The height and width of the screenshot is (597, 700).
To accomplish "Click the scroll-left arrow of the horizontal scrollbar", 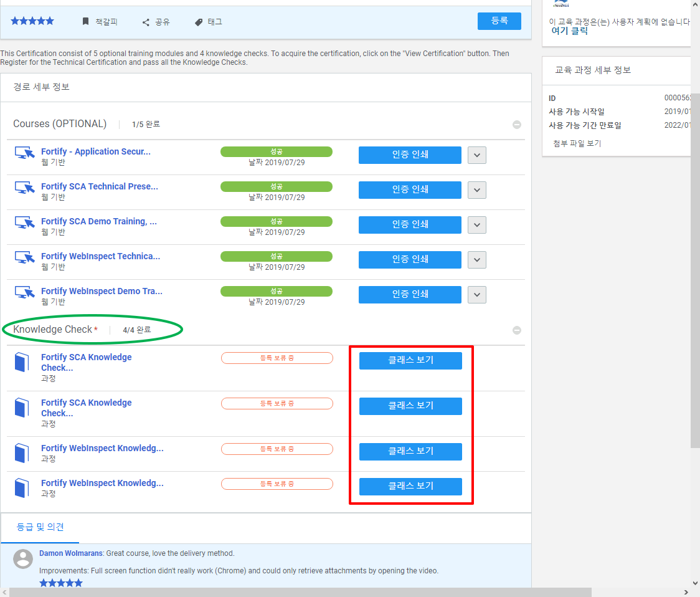I will click(4, 593).
